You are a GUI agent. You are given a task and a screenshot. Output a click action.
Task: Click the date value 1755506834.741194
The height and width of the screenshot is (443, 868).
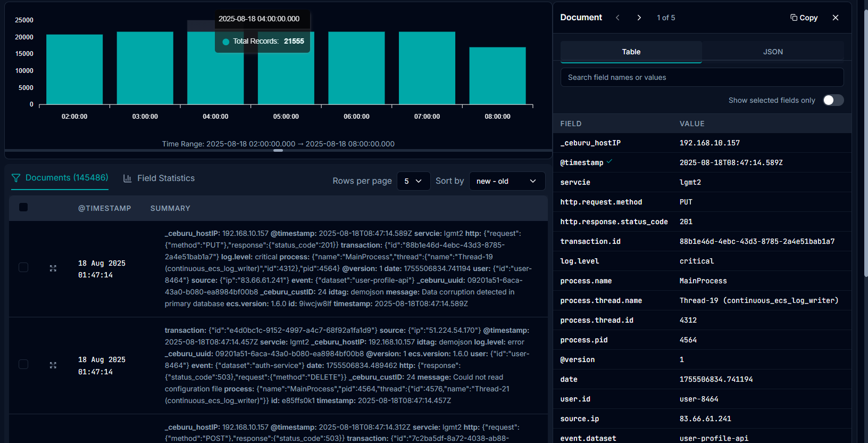coord(716,379)
